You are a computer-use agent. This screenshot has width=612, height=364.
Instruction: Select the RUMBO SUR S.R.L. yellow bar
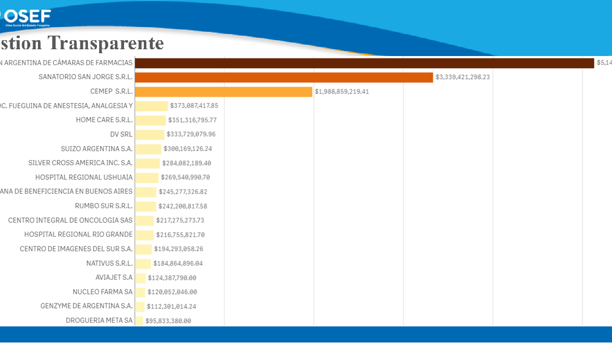point(146,207)
